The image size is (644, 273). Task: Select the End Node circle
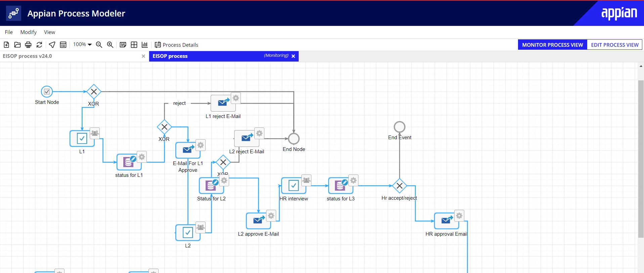click(294, 139)
